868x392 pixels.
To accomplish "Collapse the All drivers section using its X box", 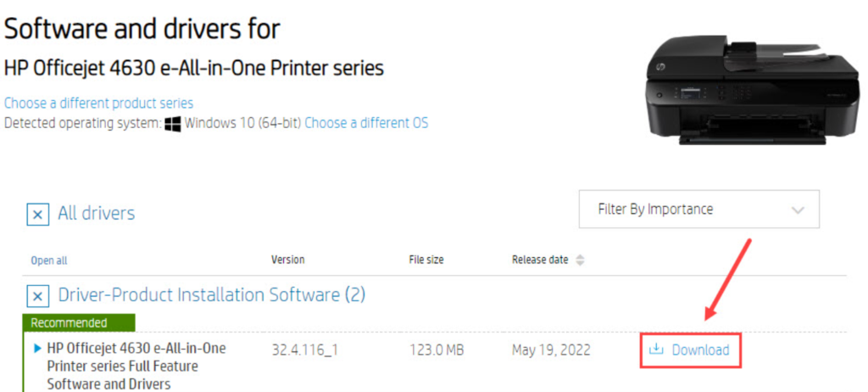I will click(x=37, y=215).
